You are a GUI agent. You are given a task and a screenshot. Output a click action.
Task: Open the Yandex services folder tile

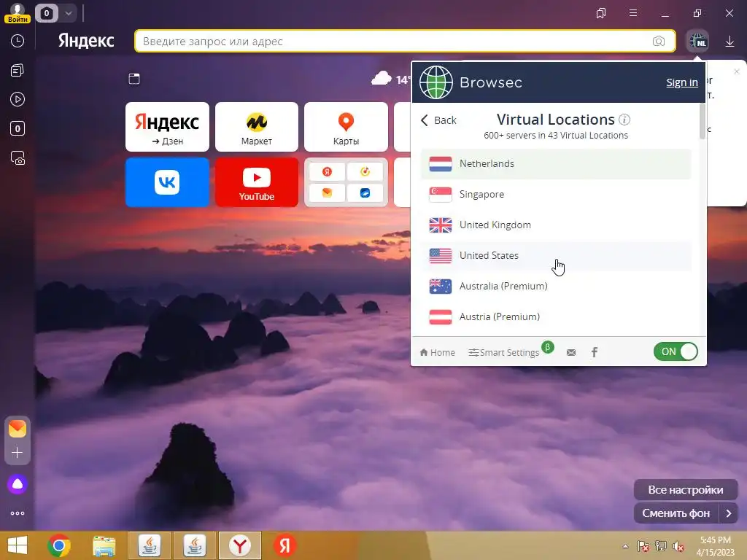tap(346, 182)
